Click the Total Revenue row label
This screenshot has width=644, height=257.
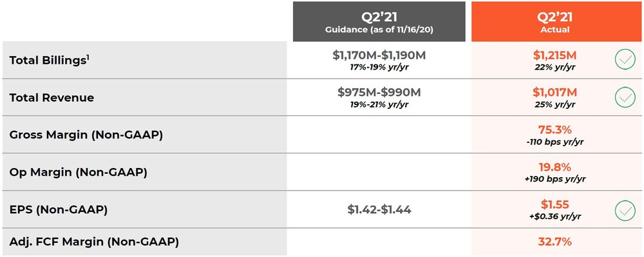[52, 98]
